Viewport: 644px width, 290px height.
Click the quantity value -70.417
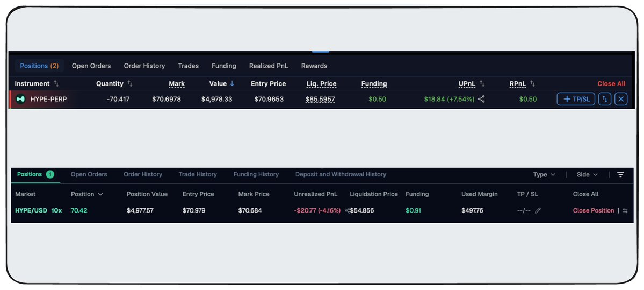pos(118,99)
